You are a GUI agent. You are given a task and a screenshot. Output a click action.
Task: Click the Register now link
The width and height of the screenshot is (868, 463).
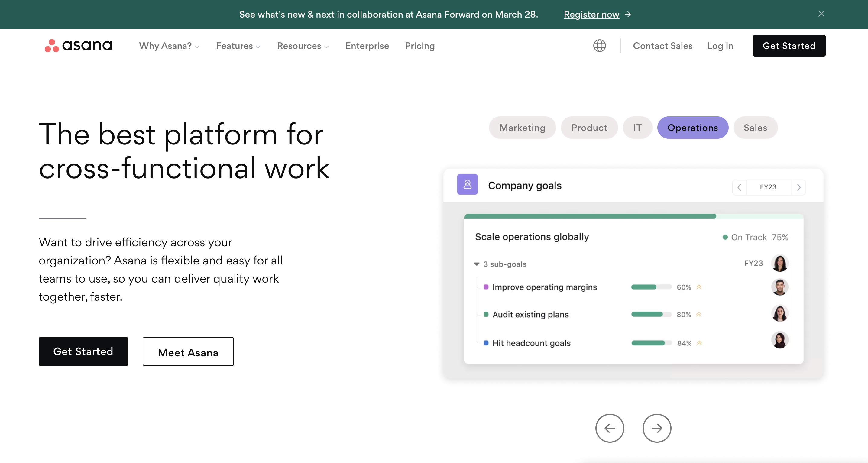point(591,14)
